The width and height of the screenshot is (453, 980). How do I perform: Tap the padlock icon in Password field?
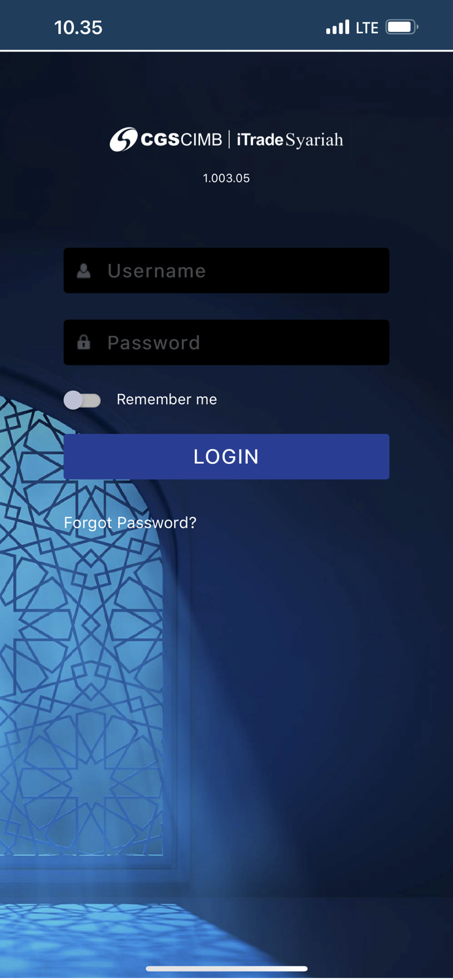(x=84, y=342)
